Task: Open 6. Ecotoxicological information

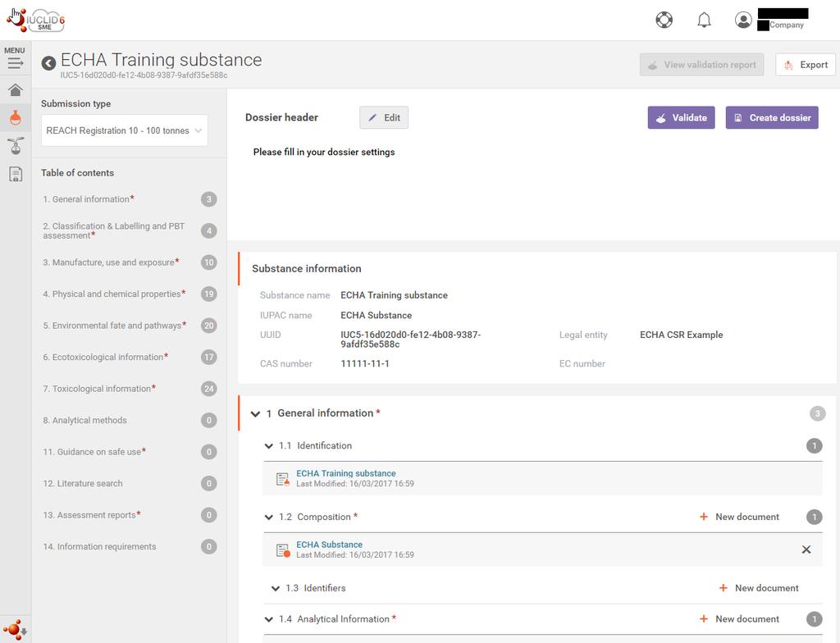Action: point(106,357)
